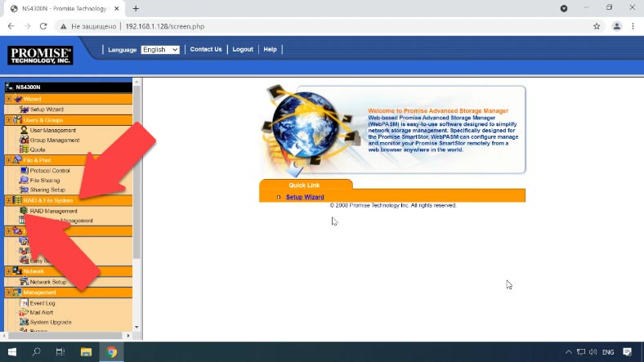Open System Upgrade in sidebar
The width and height of the screenshot is (644, 362).
(x=51, y=323)
